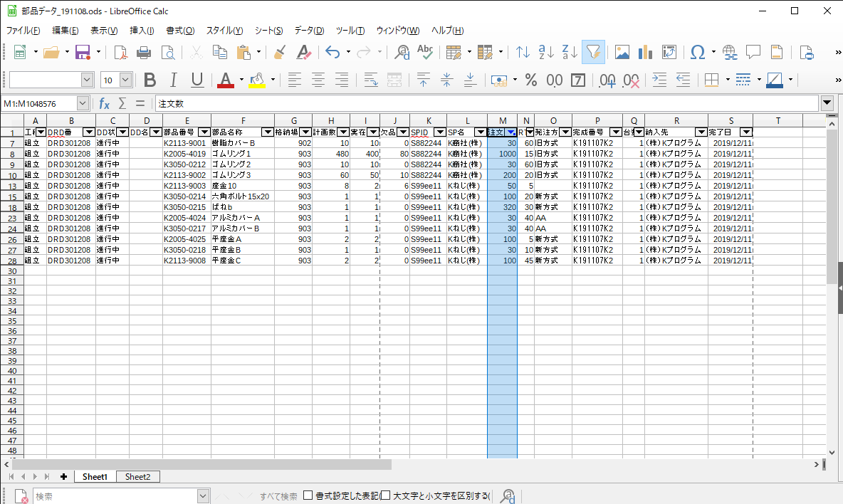Insert Chart icon in toolbar
843x504 pixels.
[645, 52]
